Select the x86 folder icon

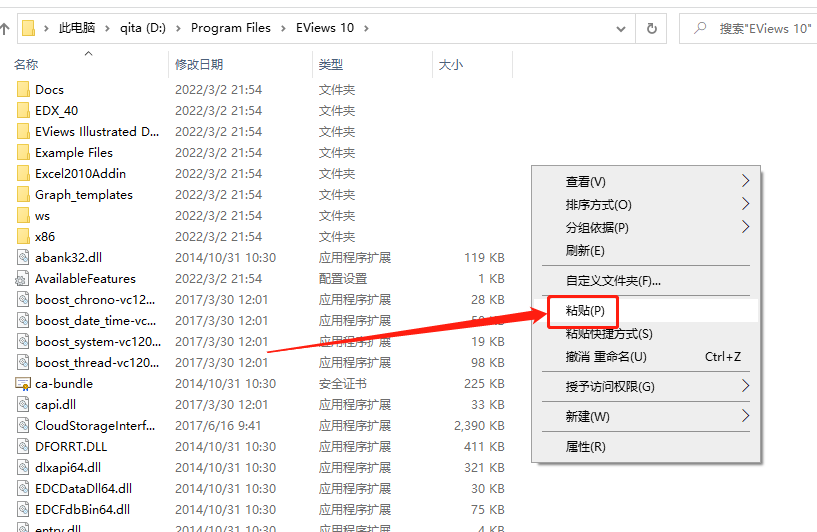coord(23,237)
